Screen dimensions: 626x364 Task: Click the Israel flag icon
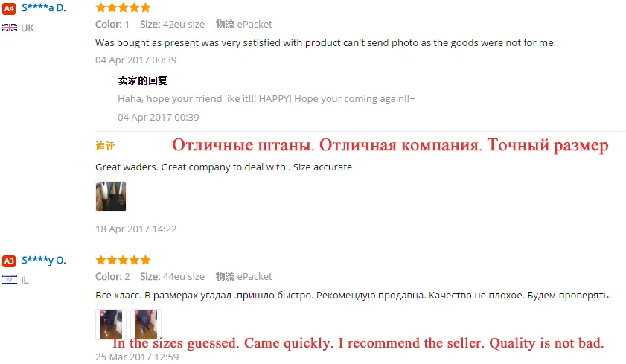(x=10, y=280)
